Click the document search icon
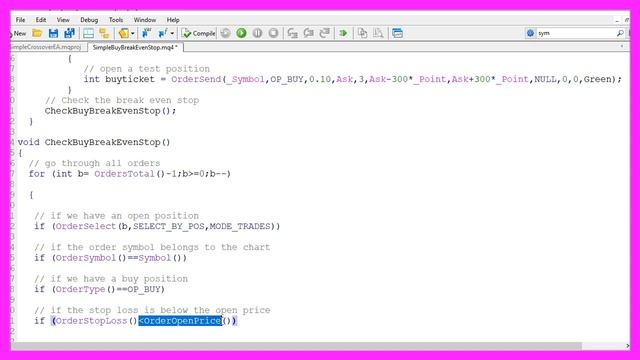Image resolution: width=640 pixels, height=360 pixels. 378,33
